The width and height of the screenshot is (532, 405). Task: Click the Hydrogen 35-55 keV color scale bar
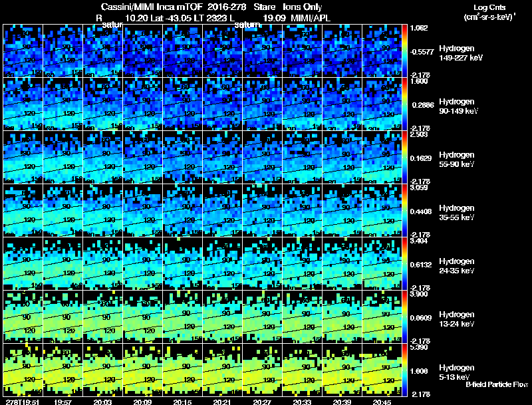[404, 210]
